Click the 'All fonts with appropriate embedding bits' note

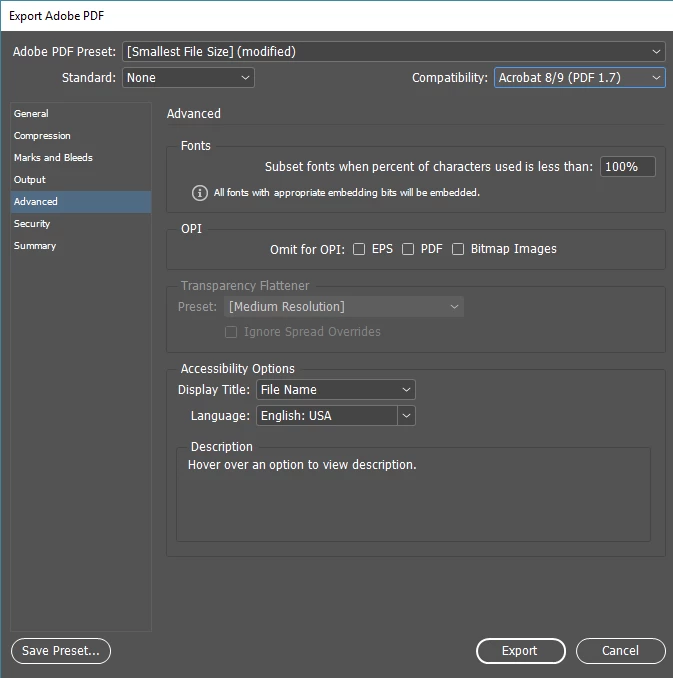[347, 193]
